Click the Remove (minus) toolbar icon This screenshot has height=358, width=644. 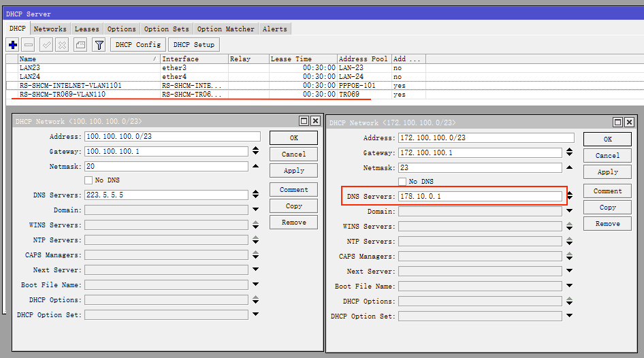point(29,45)
